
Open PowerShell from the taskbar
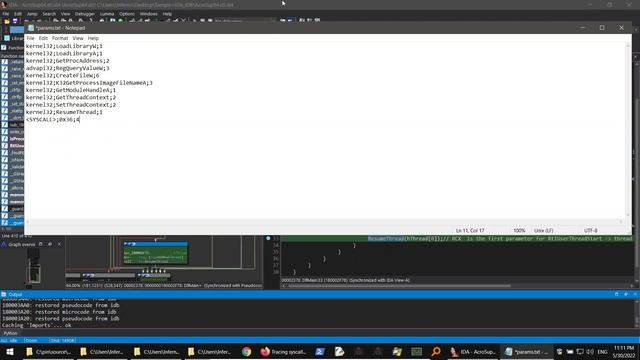(x=320, y=352)
